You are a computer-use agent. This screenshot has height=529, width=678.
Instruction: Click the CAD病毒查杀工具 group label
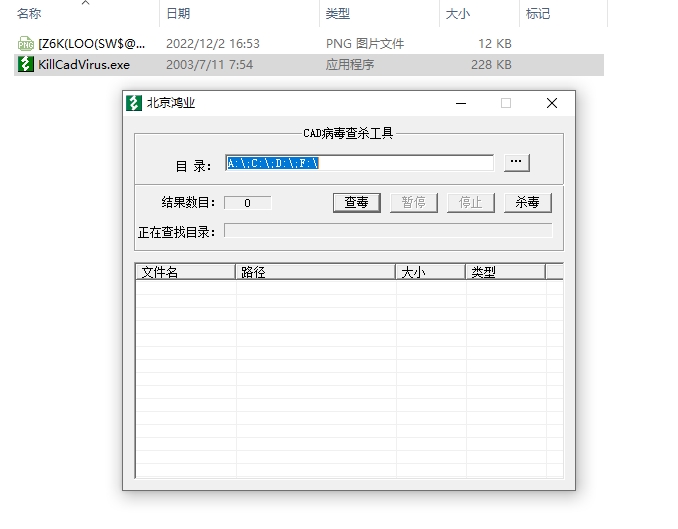[348, 133]
